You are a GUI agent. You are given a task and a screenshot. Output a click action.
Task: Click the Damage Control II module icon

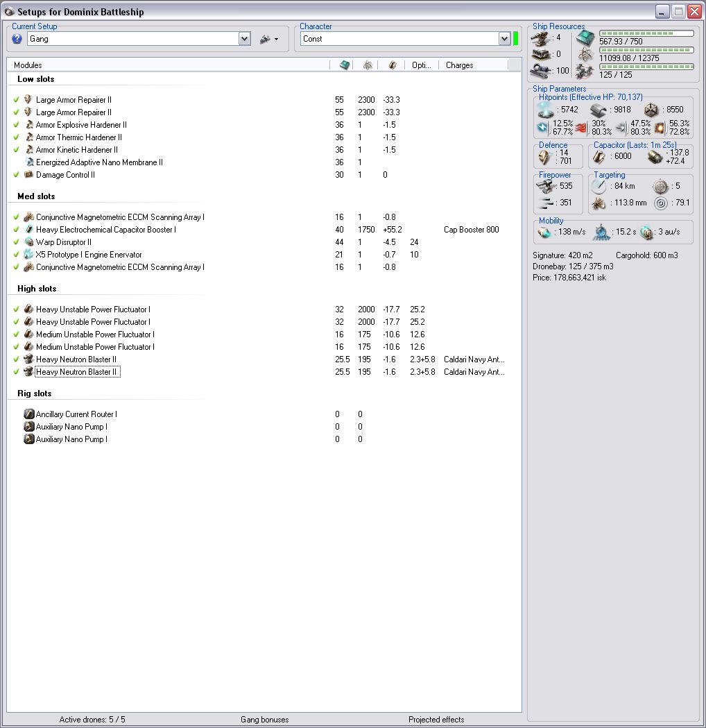(x=28, y=175)
